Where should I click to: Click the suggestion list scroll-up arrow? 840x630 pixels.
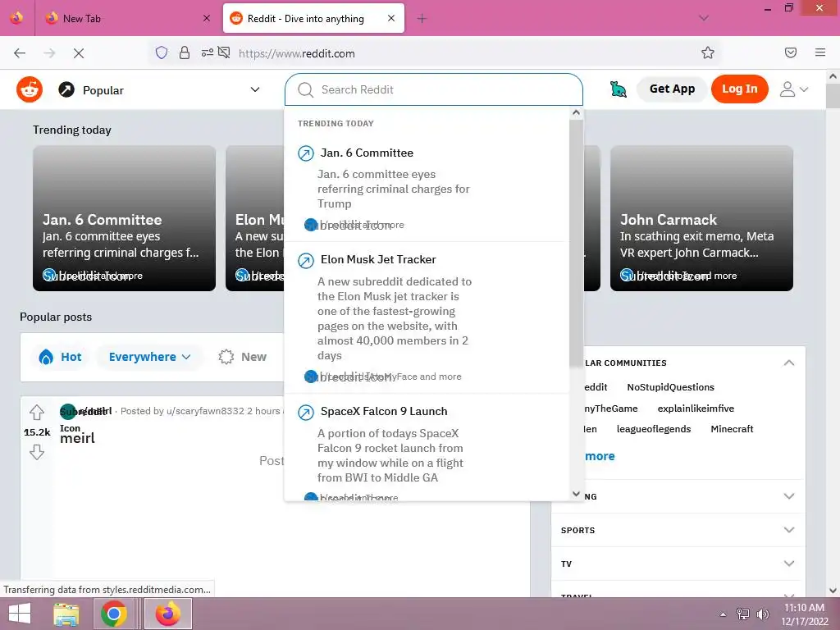pos(576,112)
